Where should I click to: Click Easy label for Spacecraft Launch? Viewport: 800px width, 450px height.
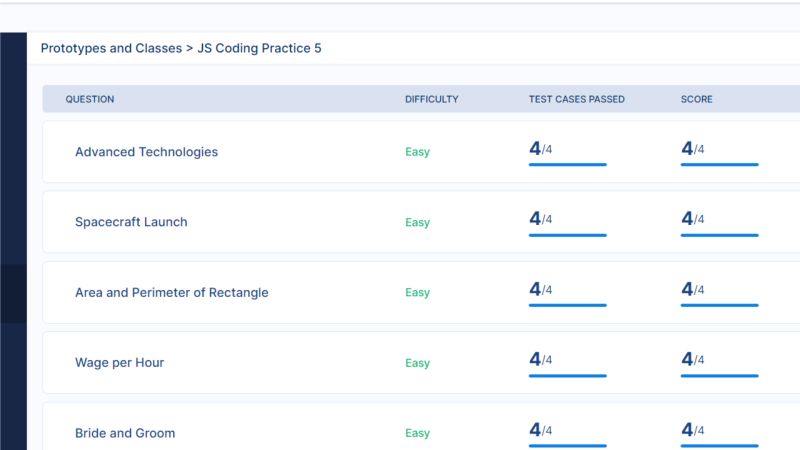coord(417,222)
